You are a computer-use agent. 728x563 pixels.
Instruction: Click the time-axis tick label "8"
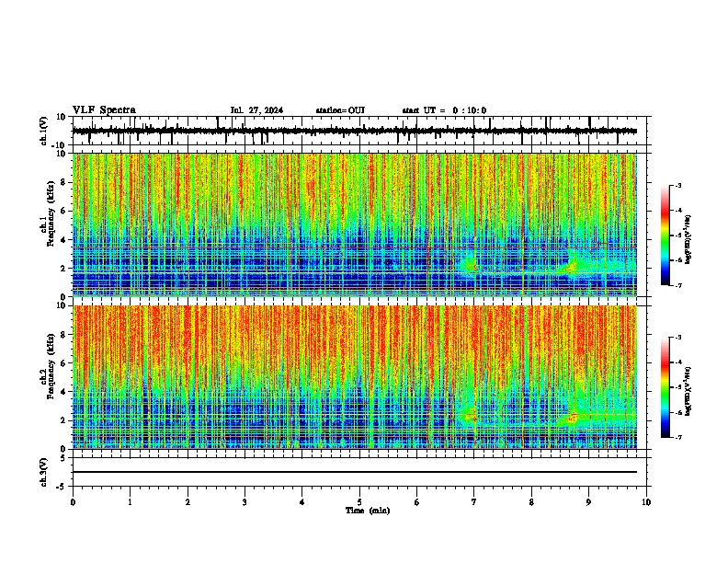(531, 502)
